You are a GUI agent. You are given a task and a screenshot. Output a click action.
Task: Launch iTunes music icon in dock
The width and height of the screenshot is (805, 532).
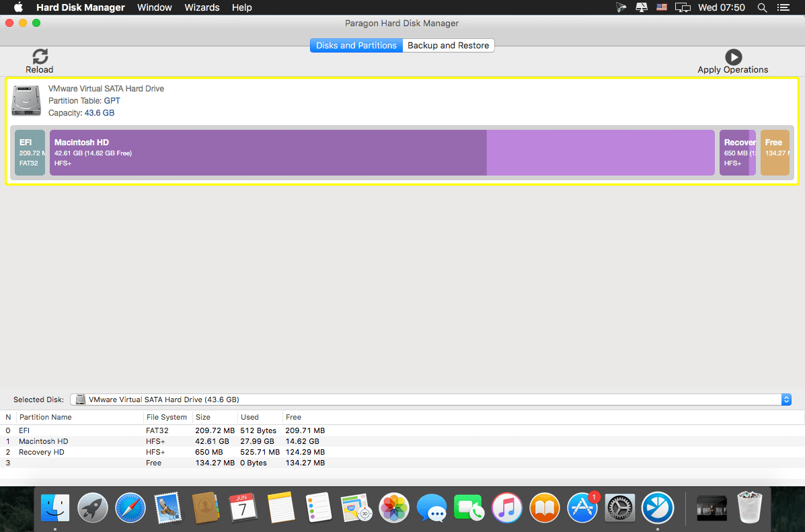[x=506, y=508]
